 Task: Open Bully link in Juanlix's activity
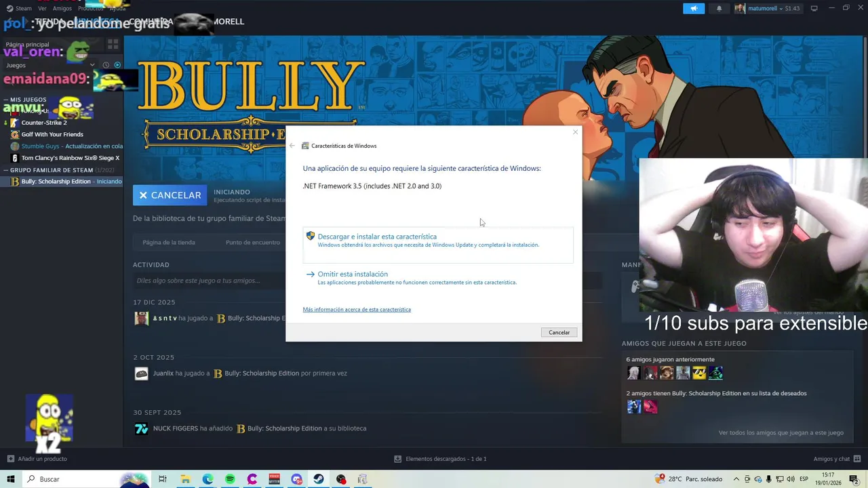tap(261, 373)
